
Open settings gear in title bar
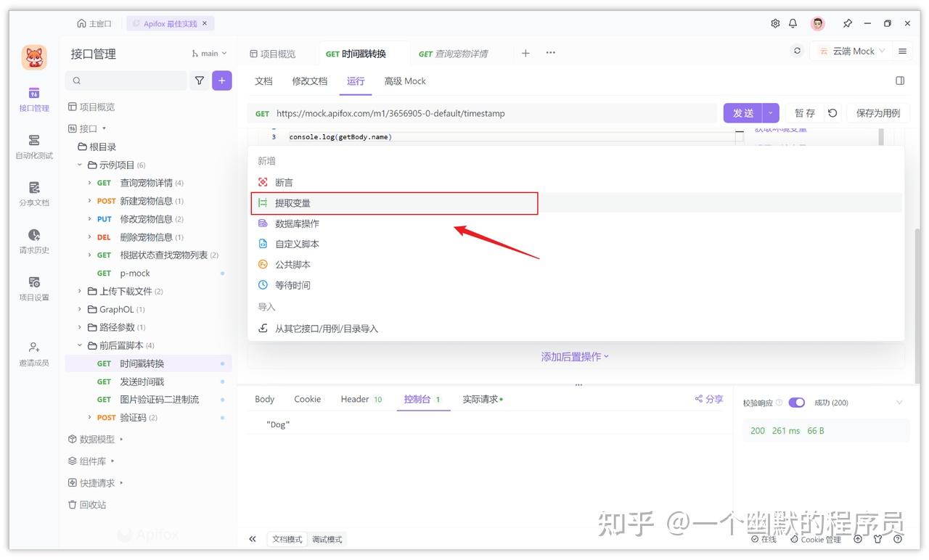pyautogui.click(x=775, y=24)
